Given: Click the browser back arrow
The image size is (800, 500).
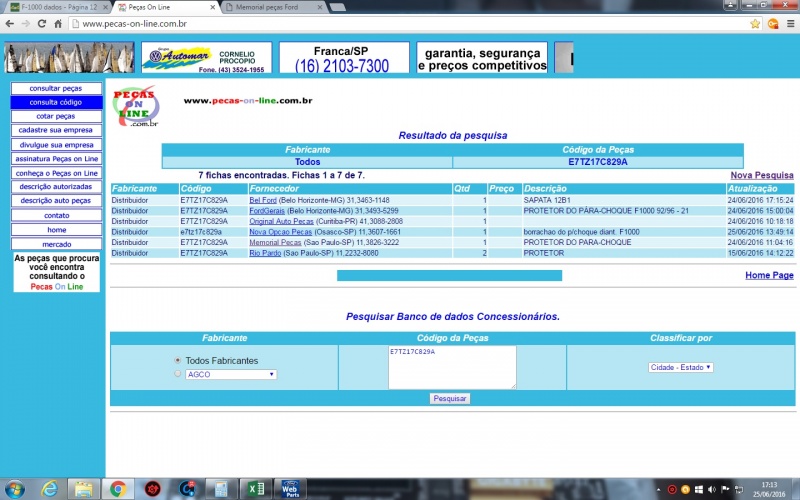Looking at the screenshot, I should (9, 23).
